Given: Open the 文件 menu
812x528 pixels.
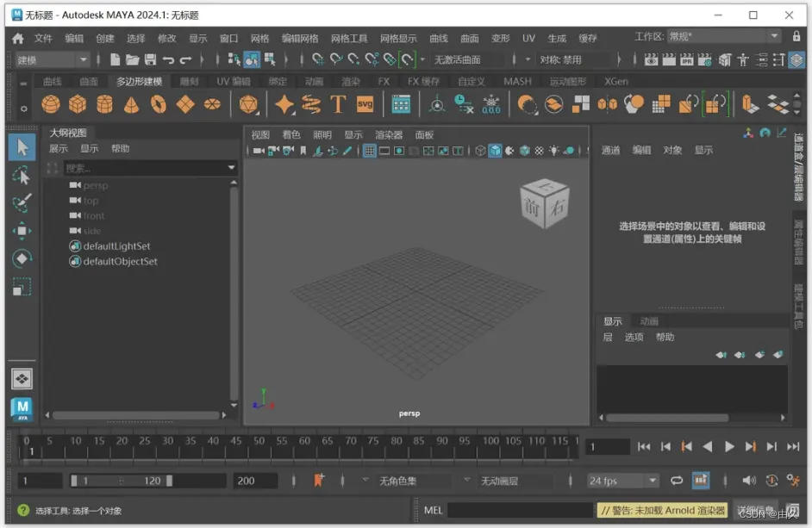Looking at the screenshot, I should (x=43, y=39).
